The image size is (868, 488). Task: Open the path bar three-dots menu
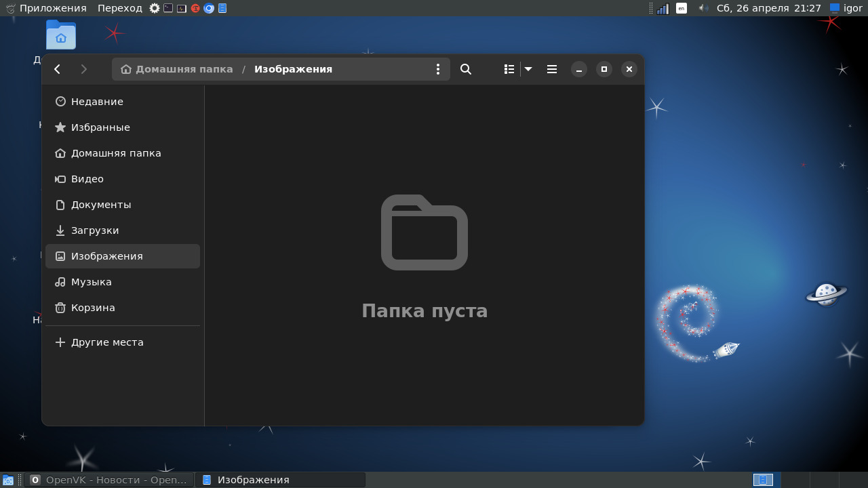438,69
